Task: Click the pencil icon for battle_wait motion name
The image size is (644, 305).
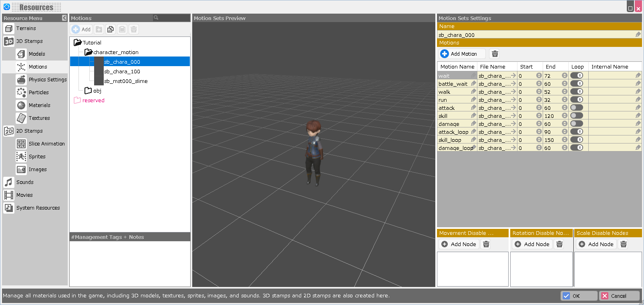Action: (x=473, y=84)
